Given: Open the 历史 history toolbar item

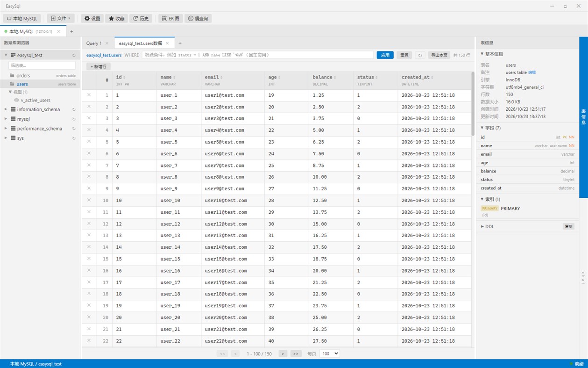Looking at the screenshot, I should tap(141, 18).
